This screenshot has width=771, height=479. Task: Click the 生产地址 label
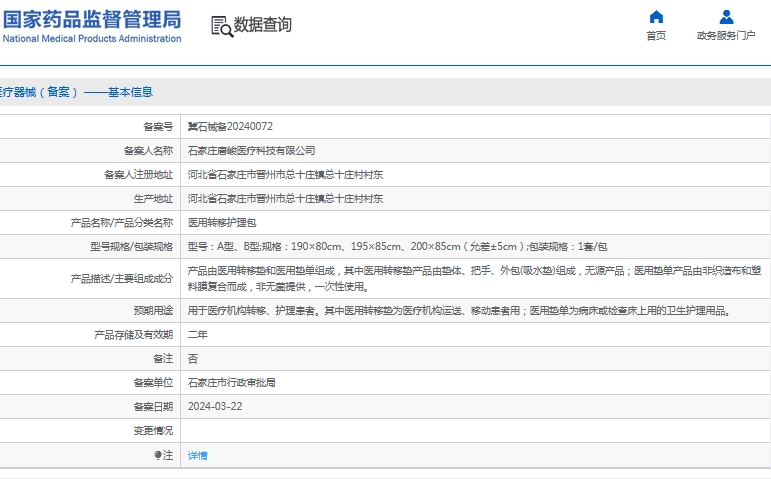[153, 199]
